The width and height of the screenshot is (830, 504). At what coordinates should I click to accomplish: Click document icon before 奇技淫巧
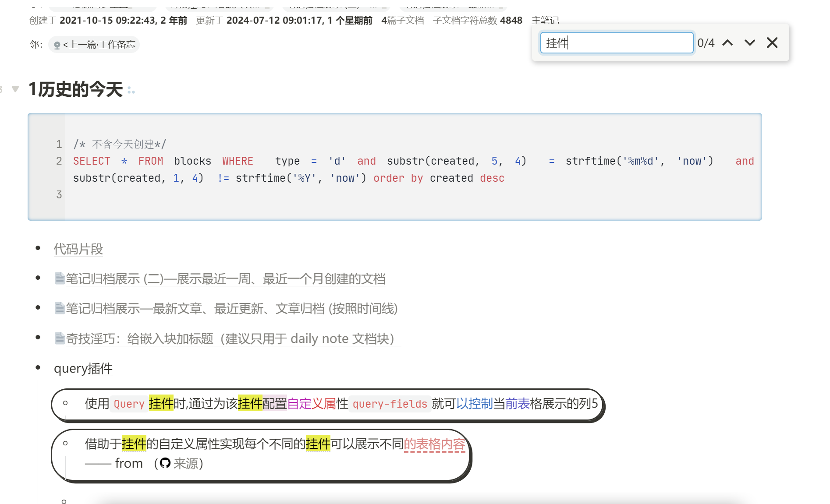(x=60, y=338)
